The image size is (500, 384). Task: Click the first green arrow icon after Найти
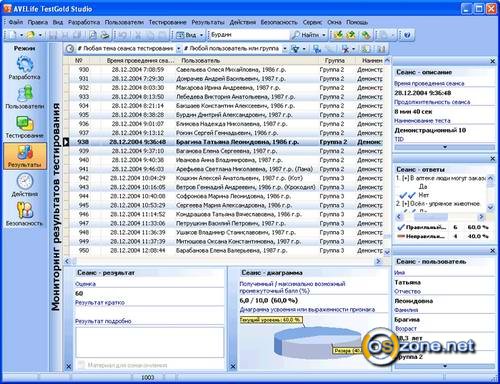338,35
